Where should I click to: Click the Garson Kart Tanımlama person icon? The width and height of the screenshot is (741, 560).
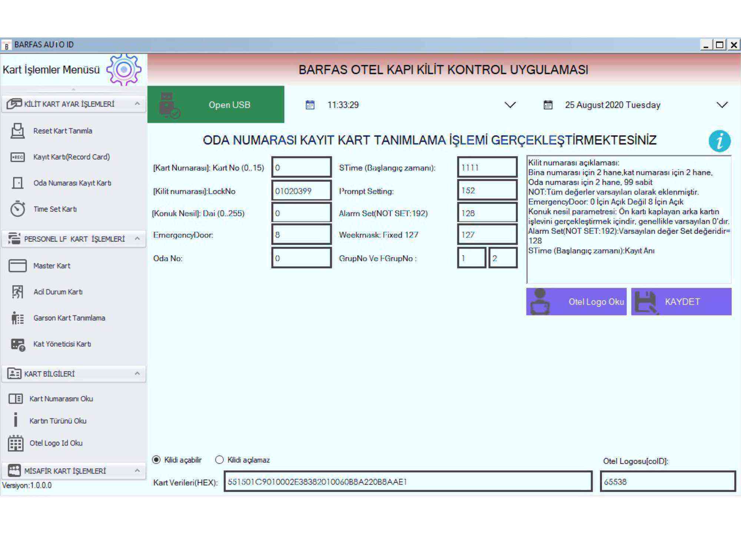pyautogui.click(x=17, y=318)
